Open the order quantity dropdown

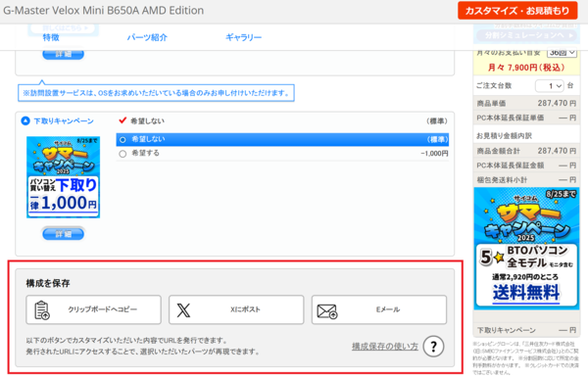tap(550, 86)
